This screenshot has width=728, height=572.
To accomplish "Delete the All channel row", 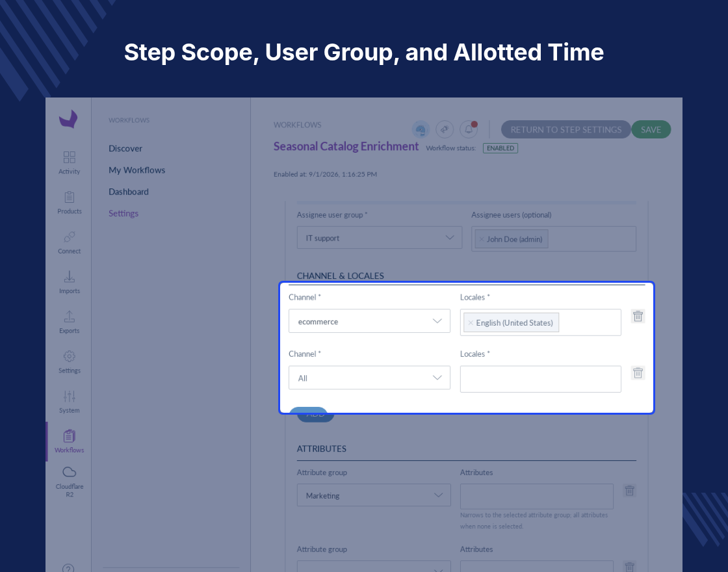I will pos(638,373).
